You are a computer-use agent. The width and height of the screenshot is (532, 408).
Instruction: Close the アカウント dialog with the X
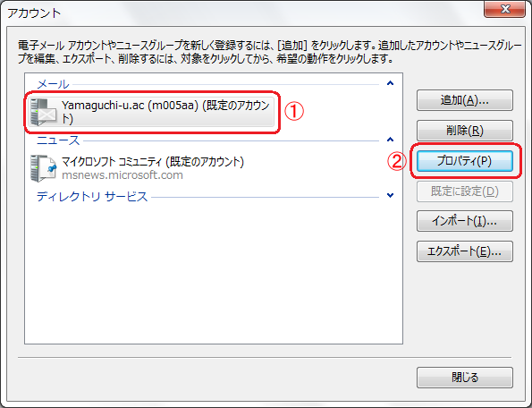(504, 9)
